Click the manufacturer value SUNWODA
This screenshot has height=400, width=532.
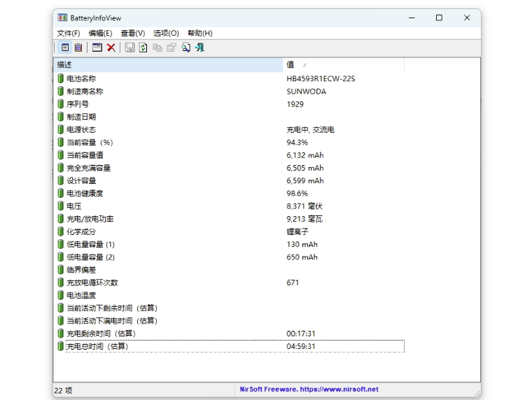click(x=306, y=92)
